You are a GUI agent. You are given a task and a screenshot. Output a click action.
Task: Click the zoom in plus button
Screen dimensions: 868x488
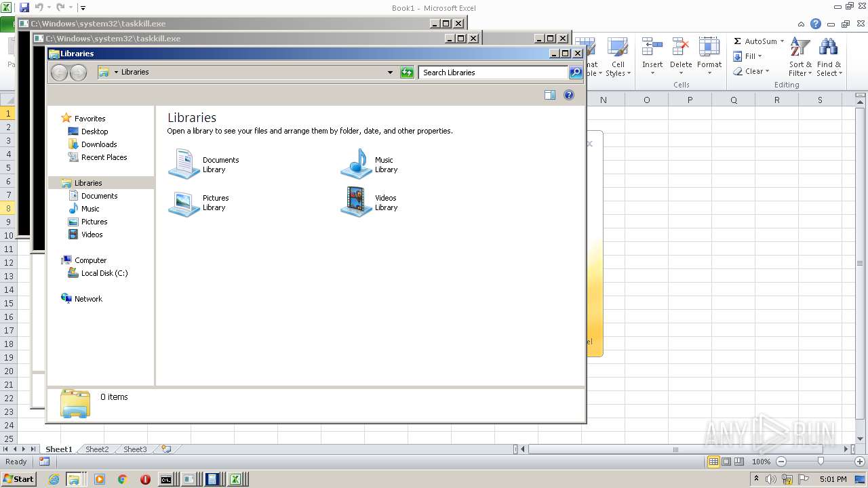[859, 462]
